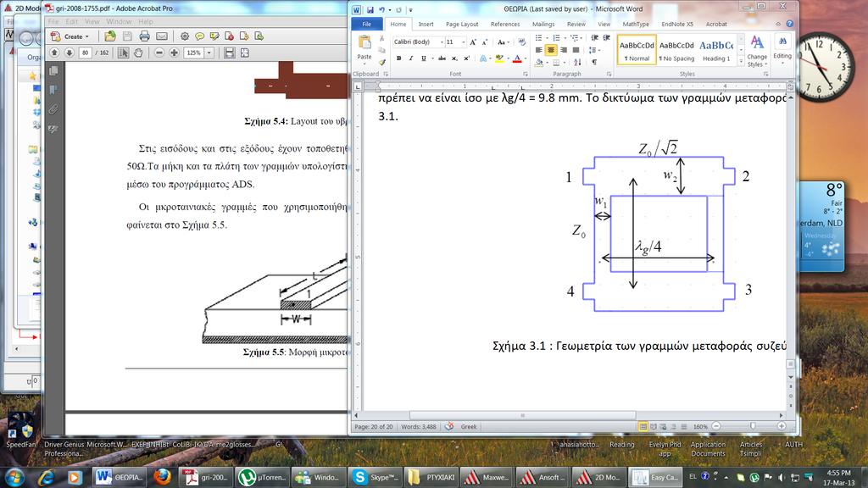
Task: Apply superscript formatting in Word
Action: tap(467, 58)
